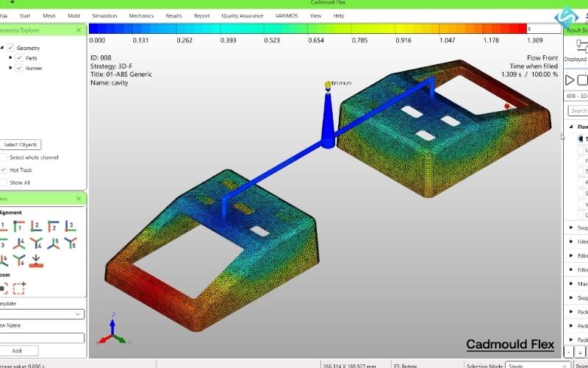Open the File menu
This screenshot has height=368, width=588.
(x=4, y=15)
